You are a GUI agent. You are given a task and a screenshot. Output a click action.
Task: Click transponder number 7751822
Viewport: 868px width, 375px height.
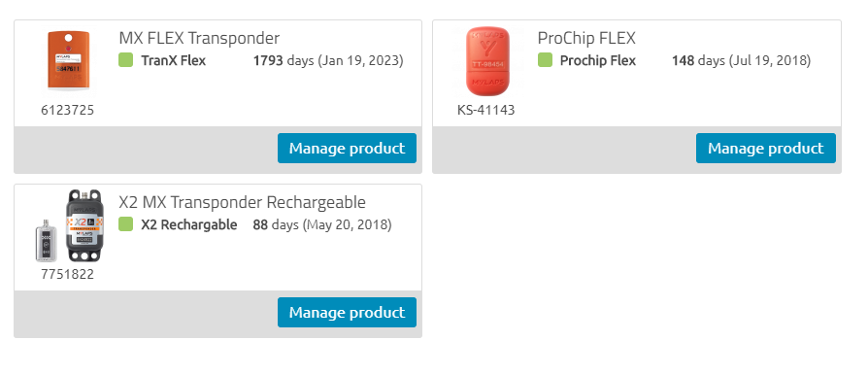coord(68,274)
